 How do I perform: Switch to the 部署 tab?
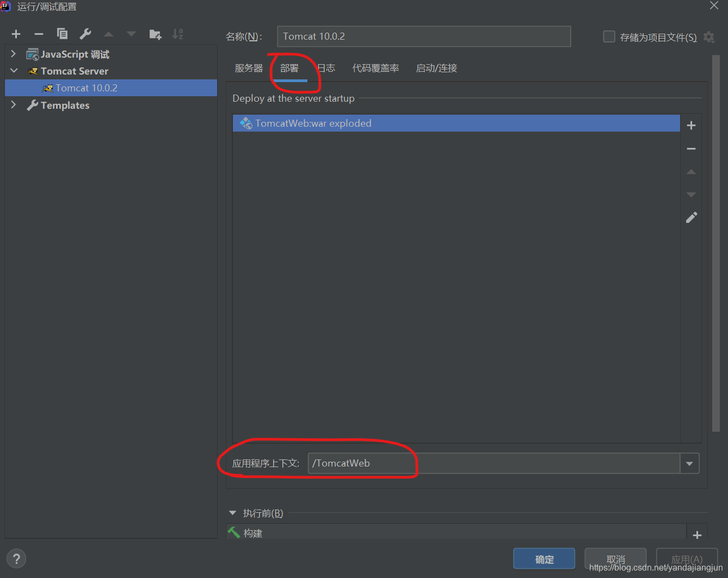click(289, 68)
